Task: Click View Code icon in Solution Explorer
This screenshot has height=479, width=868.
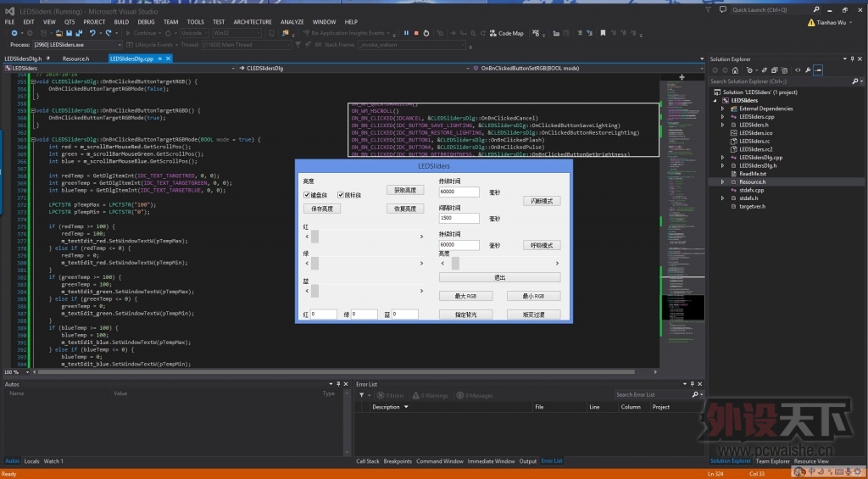Action: click(798, 70)
